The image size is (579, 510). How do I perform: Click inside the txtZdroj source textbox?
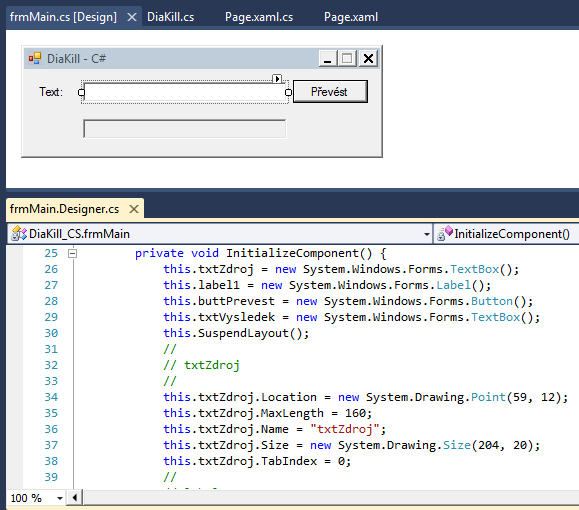pyautogui.click(x=185, y=92)
